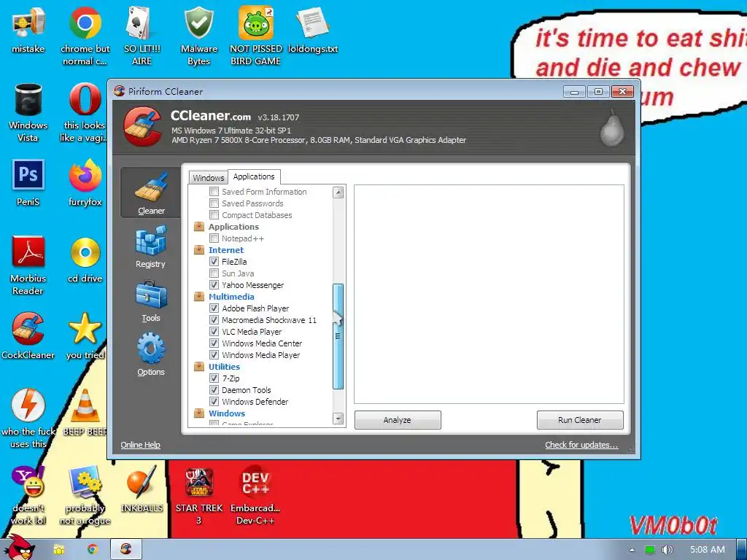The image size is (747, 560).
Task: Select the 'cd drive' desktop icon
Action: coord(85,260)
